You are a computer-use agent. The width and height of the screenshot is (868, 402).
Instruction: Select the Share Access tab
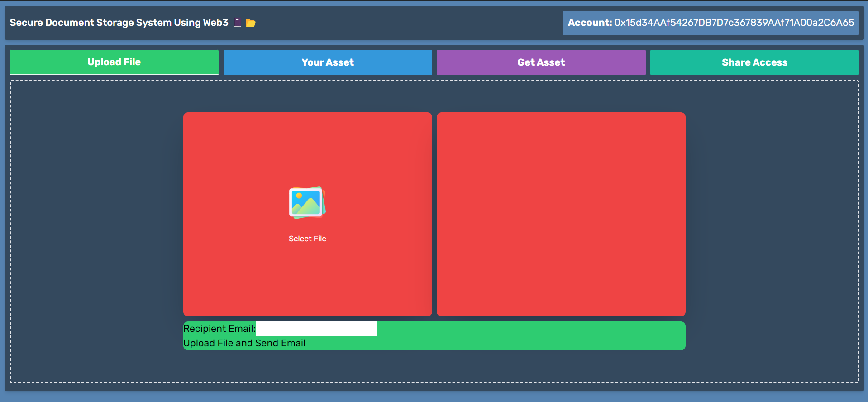pos(754,62)
